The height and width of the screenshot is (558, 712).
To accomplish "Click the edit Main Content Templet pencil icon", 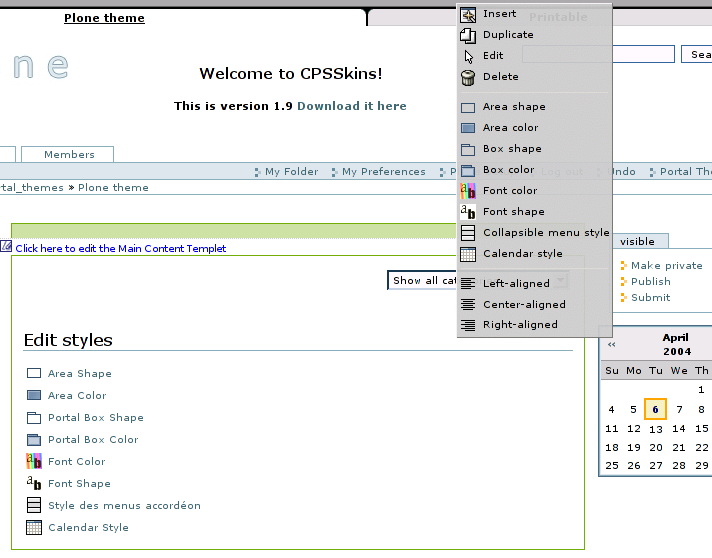I will 6,246.
